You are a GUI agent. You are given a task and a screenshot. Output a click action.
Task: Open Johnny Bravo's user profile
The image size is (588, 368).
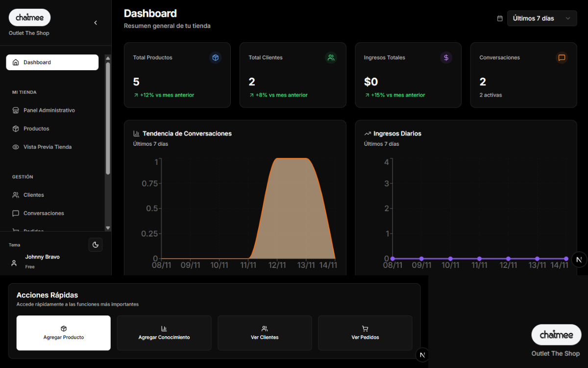[42, 260]
